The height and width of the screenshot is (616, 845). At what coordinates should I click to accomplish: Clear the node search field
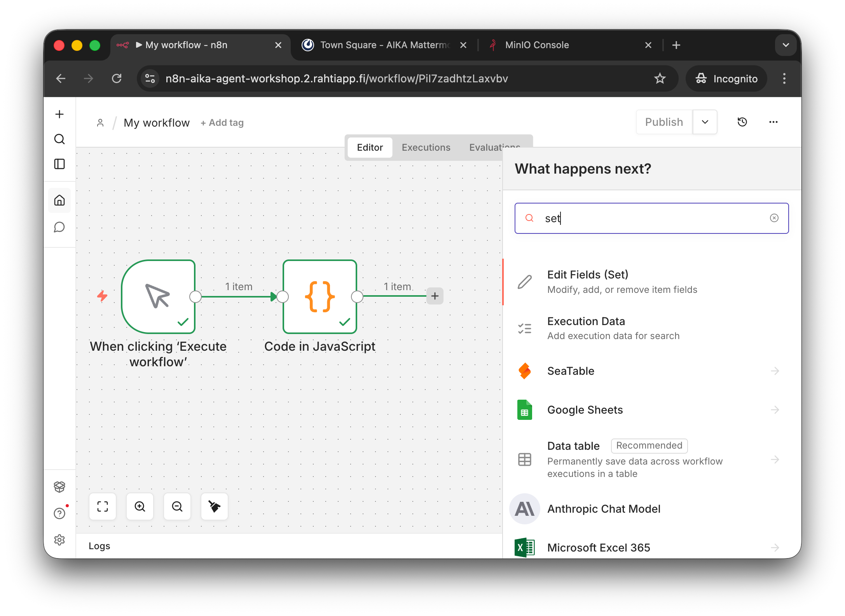[x=774, y=218]
